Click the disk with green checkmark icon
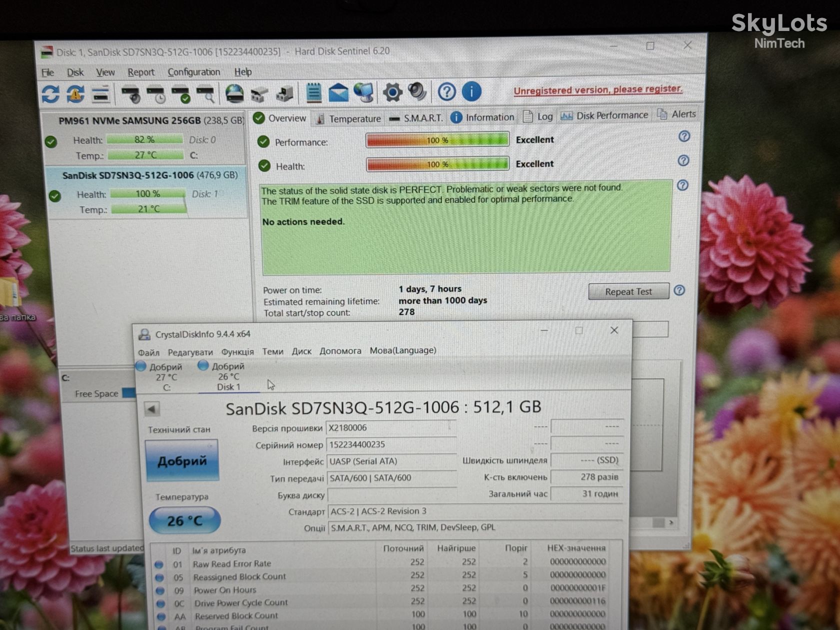The image size is (840, 630). [x=181, y=94]
